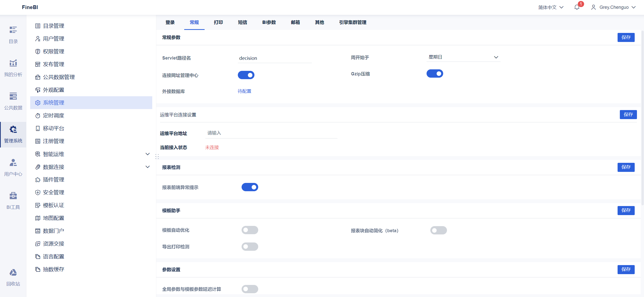
Task: Open the 公共数据 section
Action: click(13, 101)
